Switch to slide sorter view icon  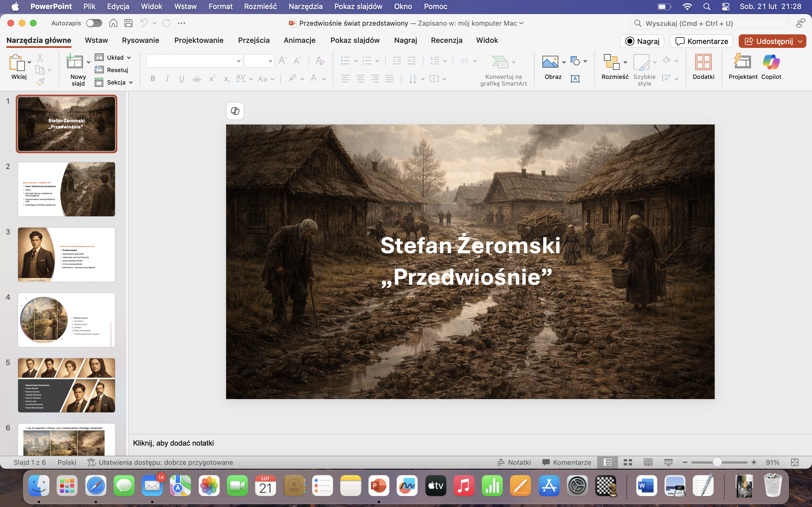628,462
